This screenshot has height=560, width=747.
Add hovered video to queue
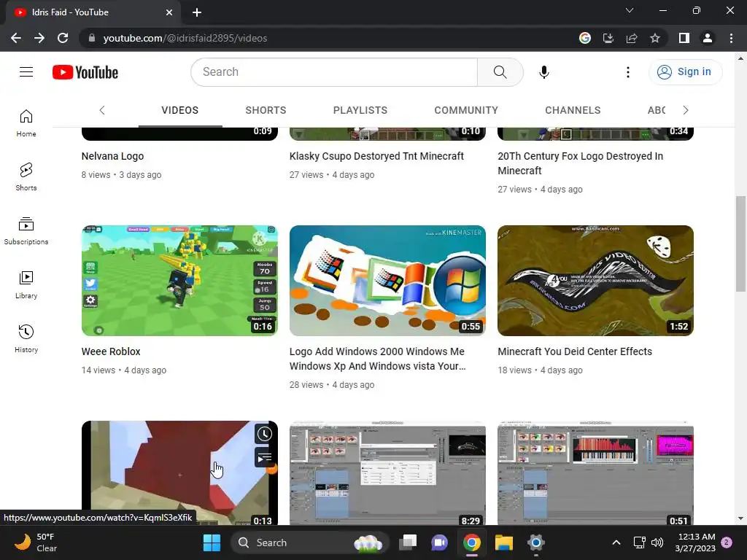tap(264, 458)
